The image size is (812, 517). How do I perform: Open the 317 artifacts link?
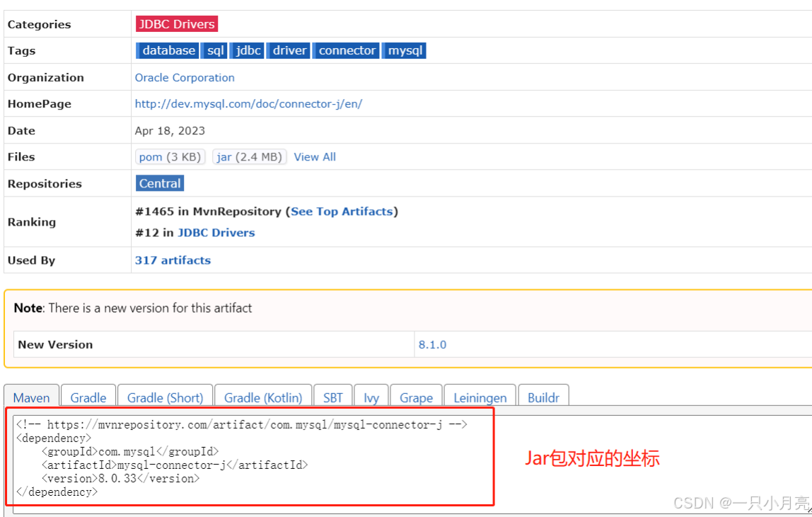(x=173, y=260)
